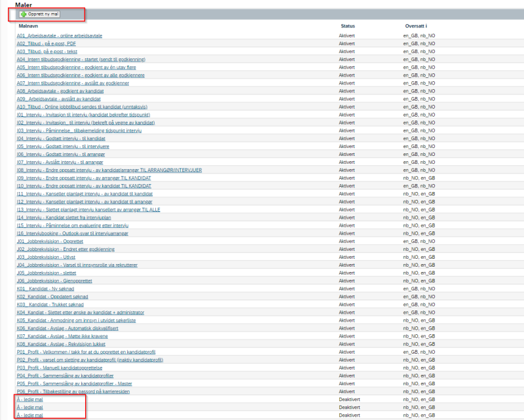Open P02_Profil varsel om sletting av kandidatprofil
The image size is (524, 420).
(90, 360)
